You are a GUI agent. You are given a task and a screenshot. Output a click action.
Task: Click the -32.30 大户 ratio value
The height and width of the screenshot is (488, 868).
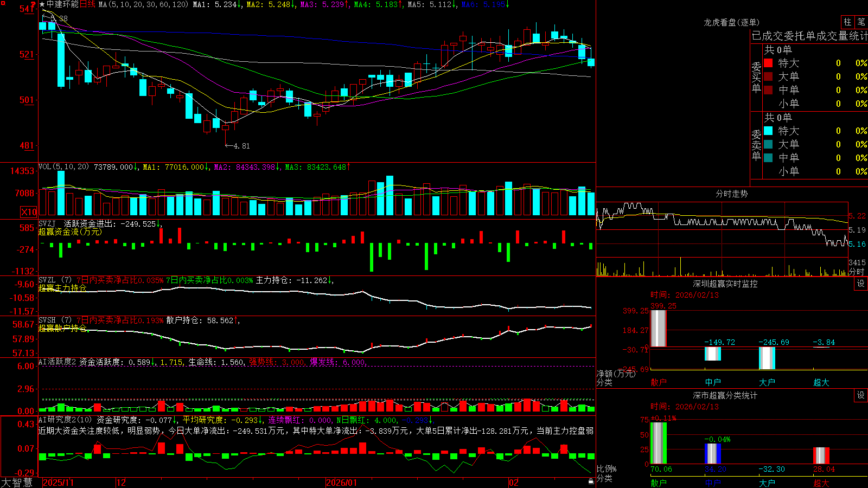[771, 469]
